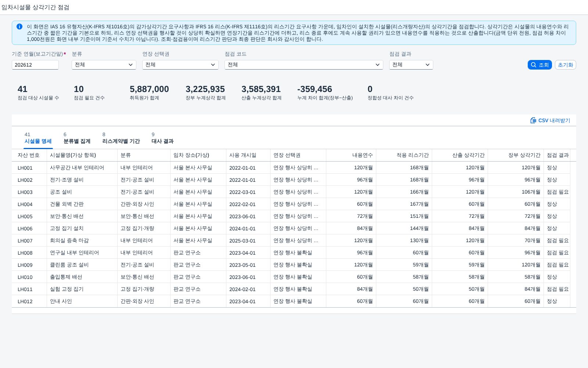
Task: Select the LH012 안내 사인 row
Action: click(x=294, y=301)
